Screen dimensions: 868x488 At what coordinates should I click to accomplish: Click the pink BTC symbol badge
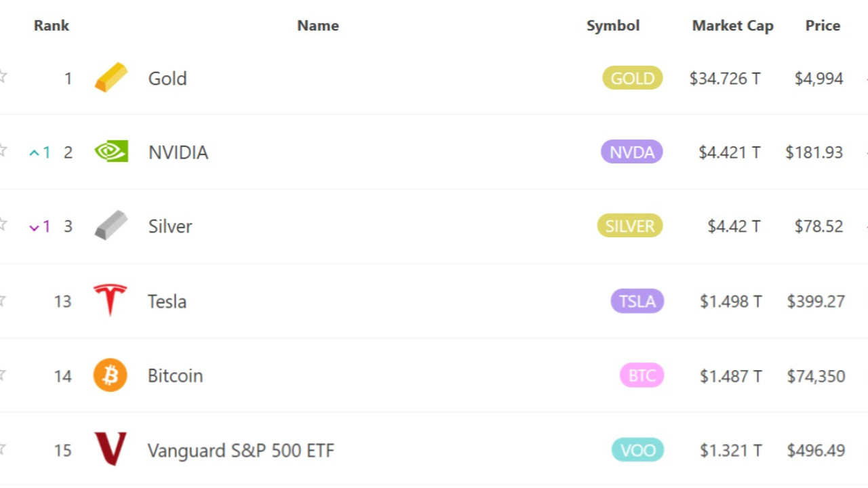pyautogui.click(x=642, y=375)
